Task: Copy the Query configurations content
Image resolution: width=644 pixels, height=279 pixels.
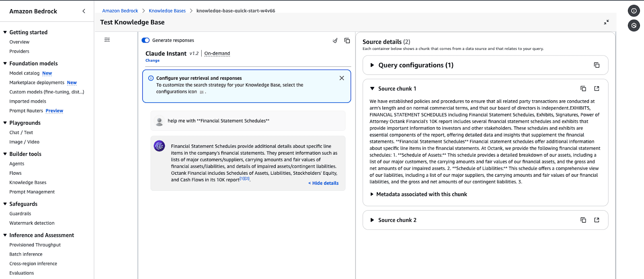Action: pyautogui.click(x=597, y=65)
